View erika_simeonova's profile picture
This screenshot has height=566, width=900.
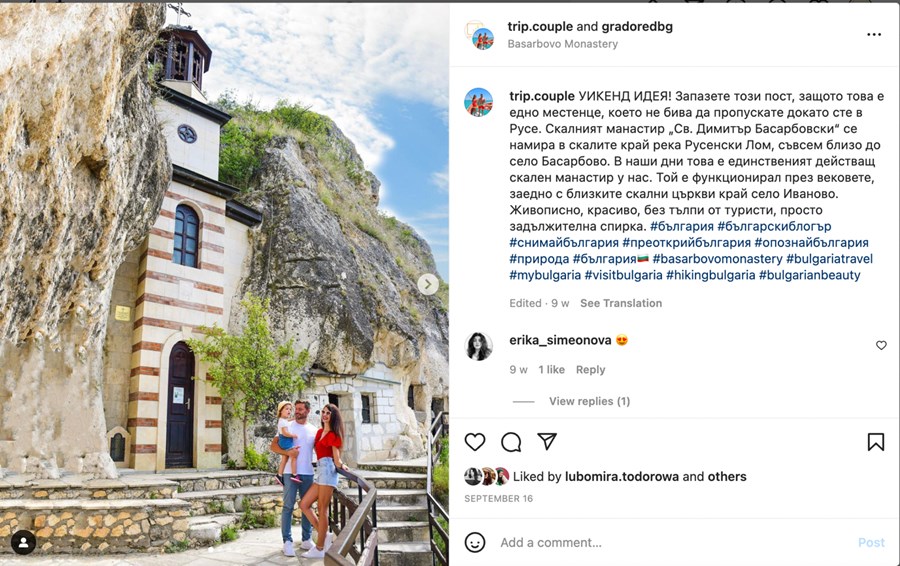(478, 346)
